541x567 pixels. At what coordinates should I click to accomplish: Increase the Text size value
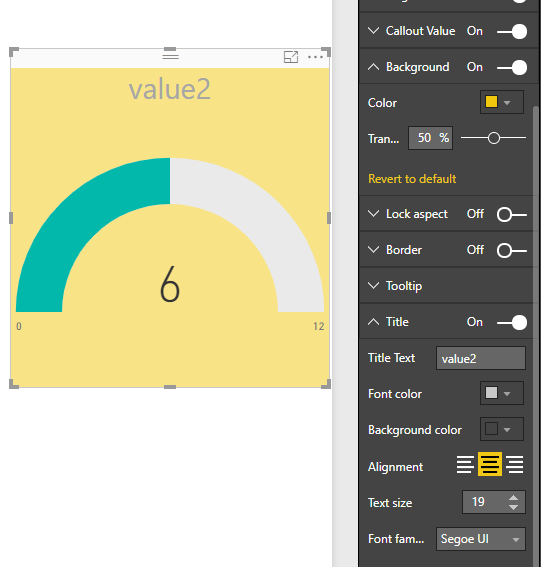[513, 498]
